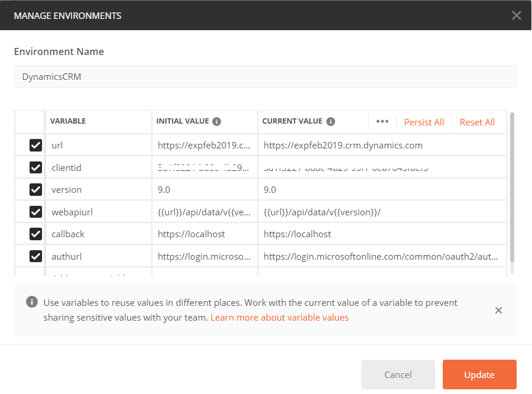Close the Manage Environments dialog
The height and width of the screenshot is (394, 532).
pyautogui.click(x=517, y=15)
